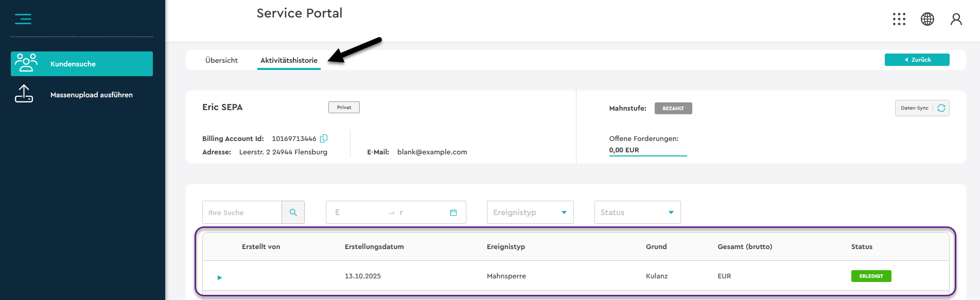Click the Daten-Sync refresh icon

tap(941, 108)
